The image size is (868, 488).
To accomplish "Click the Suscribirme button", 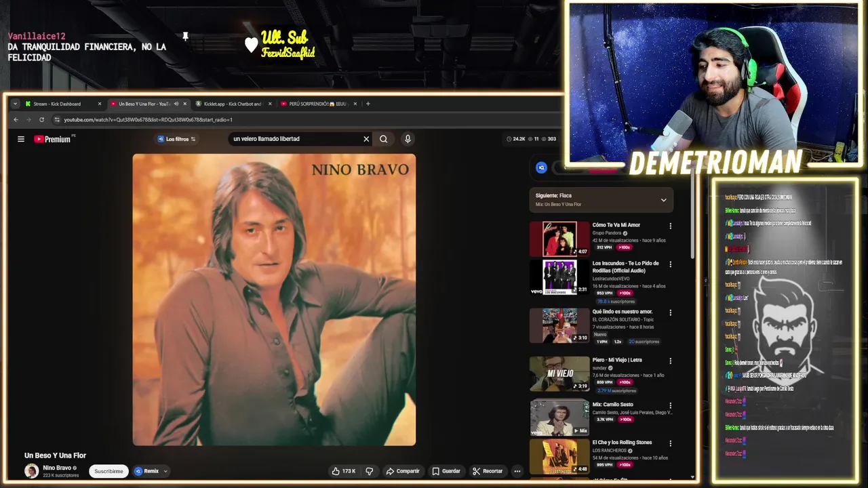I will [108, 471].
